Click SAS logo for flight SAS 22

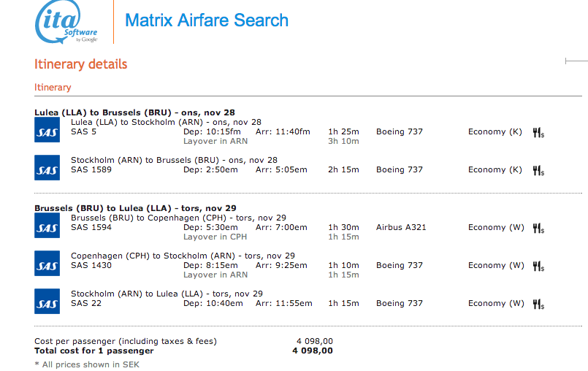47,301
